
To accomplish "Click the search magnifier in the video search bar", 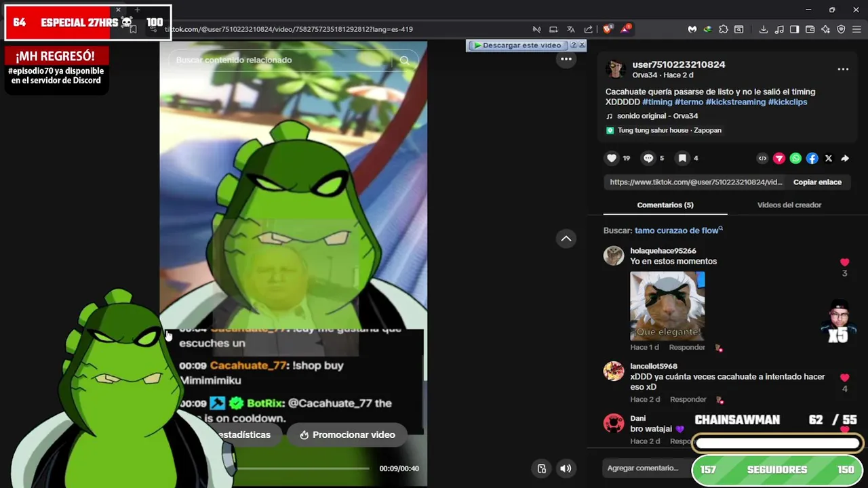I will point(404,60).
